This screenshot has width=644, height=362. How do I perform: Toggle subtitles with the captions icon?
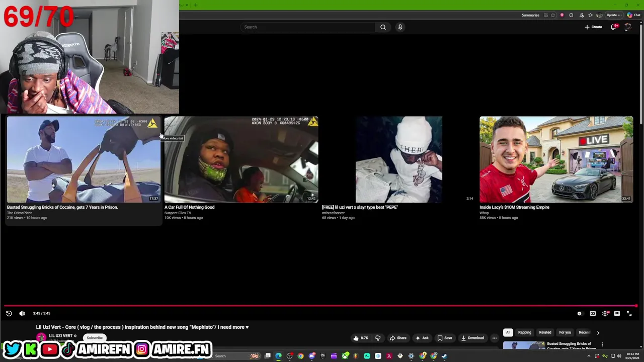pos(593,313)
